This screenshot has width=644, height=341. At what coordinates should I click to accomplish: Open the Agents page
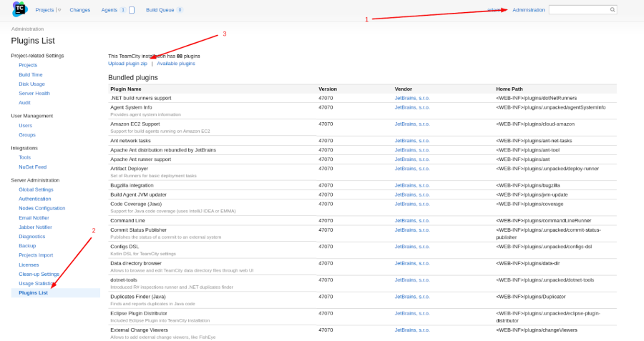109,10
